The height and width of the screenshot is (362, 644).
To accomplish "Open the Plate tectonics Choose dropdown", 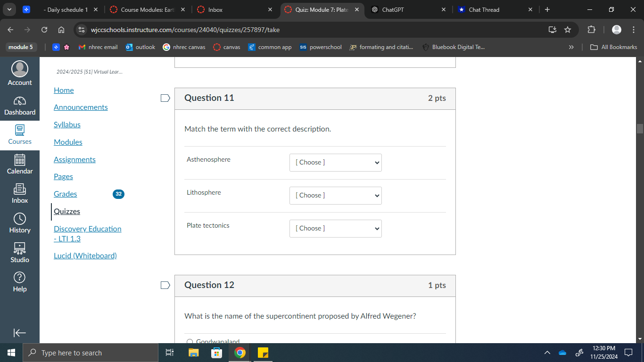I will pyautogui.click(x=335, y=229).
